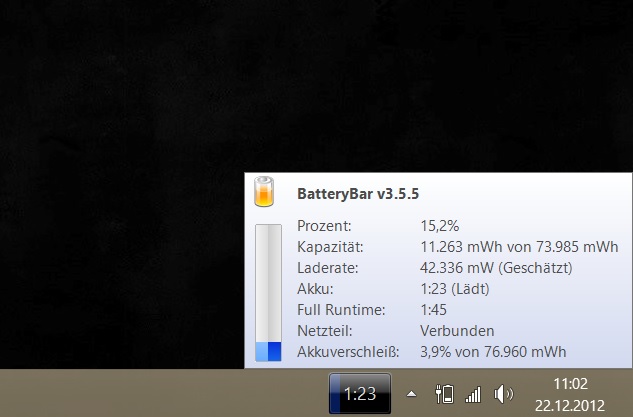Click the Kapazität: label

pyautogui.click(x=330, y=247)
